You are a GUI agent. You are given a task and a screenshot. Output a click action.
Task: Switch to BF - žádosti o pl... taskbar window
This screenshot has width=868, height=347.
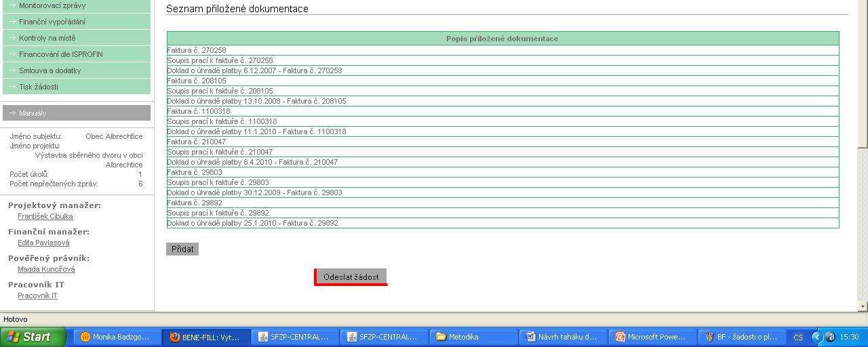[x=741, y=337]
